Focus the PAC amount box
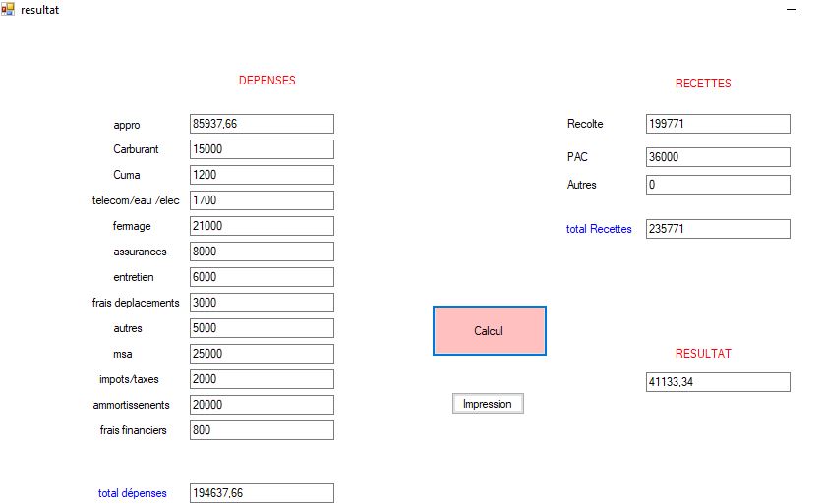The height and width of the screenshot is (504, 824). coord(718,157)
